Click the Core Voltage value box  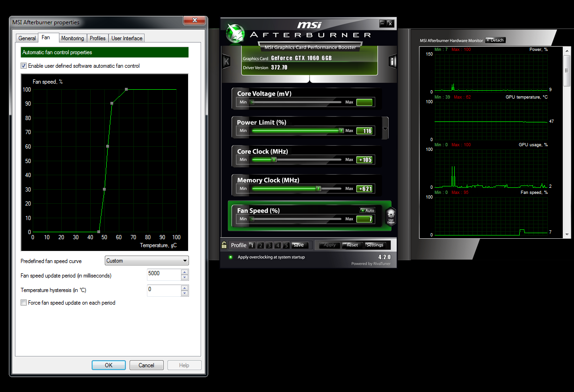click(364, 102)
